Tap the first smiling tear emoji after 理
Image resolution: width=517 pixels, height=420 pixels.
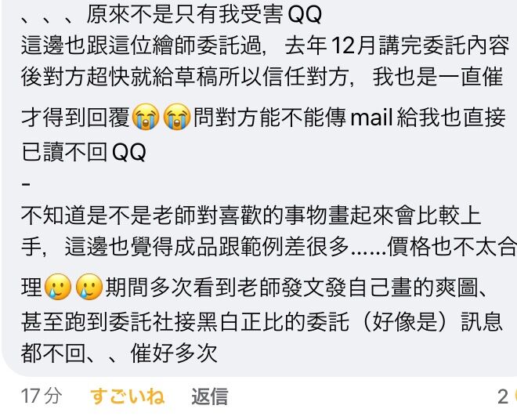click(58, 286)
